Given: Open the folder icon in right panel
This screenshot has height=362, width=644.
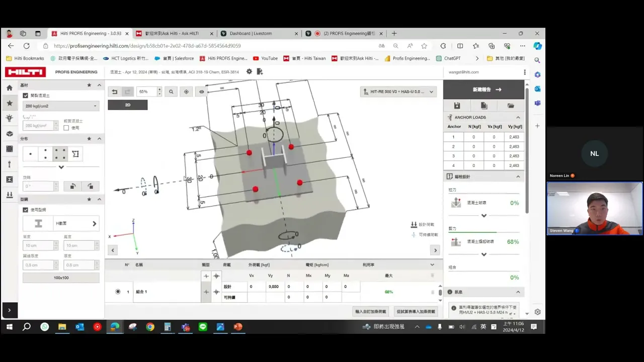Looking at the screenshot, I should pos(511,106).
